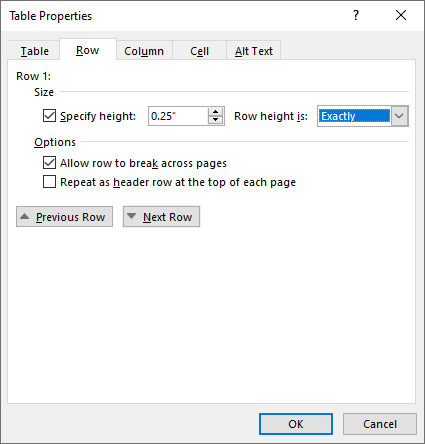Select the Exactly value in combo box
The image size is (425, 444).
pos(354,116)
